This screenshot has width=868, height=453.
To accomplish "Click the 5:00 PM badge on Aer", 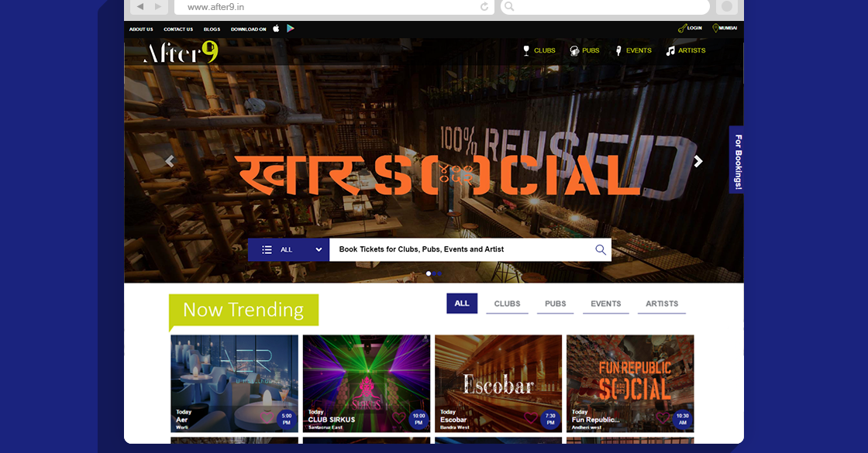I will pyautogui.click(x=286, y=419).
